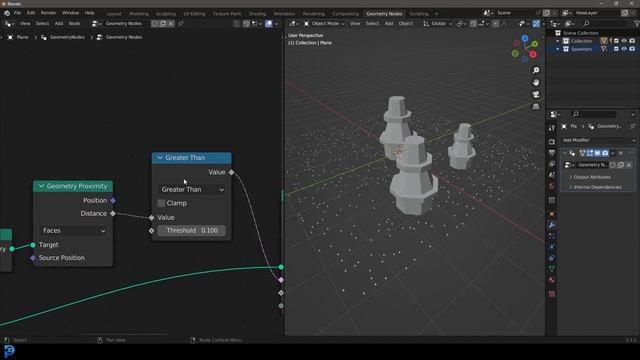Click the Geometry Proximity Distance output socket
The height and width of the screenshot is (360, 640).
113,213
